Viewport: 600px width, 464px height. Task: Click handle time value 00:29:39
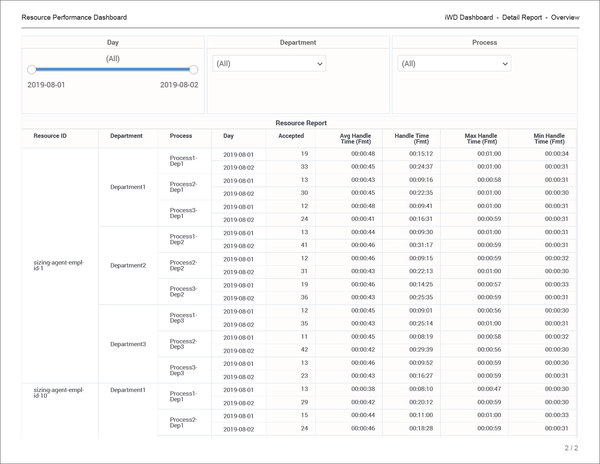point(421,350)
